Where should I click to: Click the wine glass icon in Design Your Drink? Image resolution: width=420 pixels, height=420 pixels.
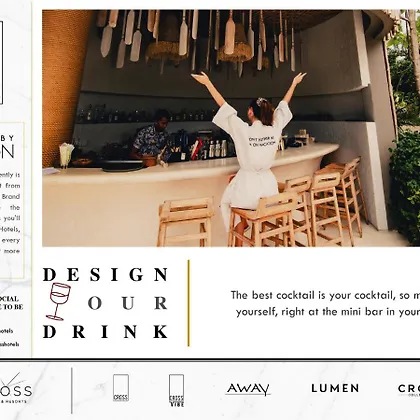(x=58, y=301)
